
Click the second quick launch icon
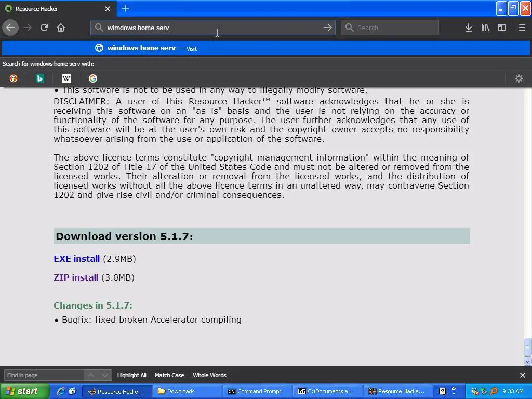(x=72, y=391)
